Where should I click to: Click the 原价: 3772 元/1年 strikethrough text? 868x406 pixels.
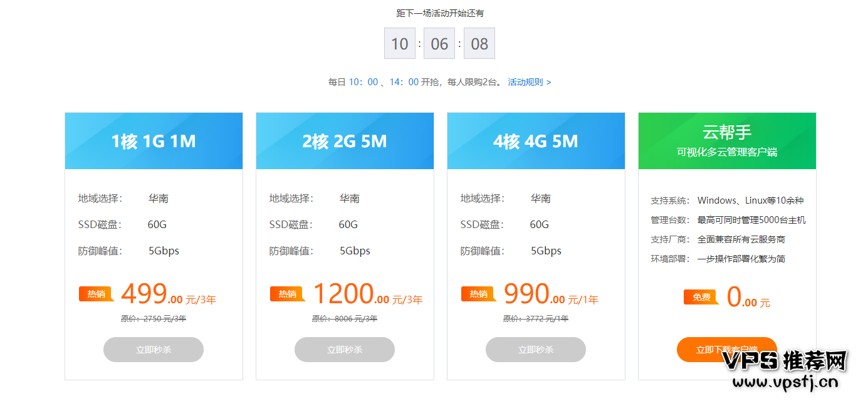(536, 319)
